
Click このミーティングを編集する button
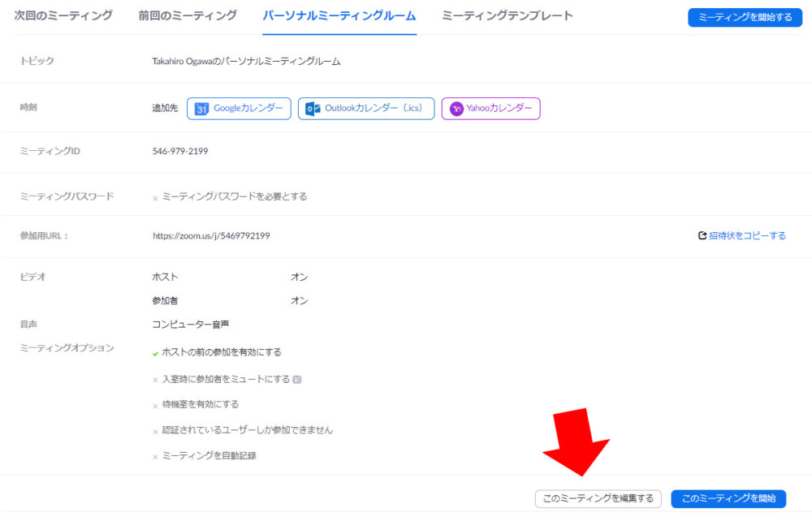pyautogui.click(x=598, y=498)
